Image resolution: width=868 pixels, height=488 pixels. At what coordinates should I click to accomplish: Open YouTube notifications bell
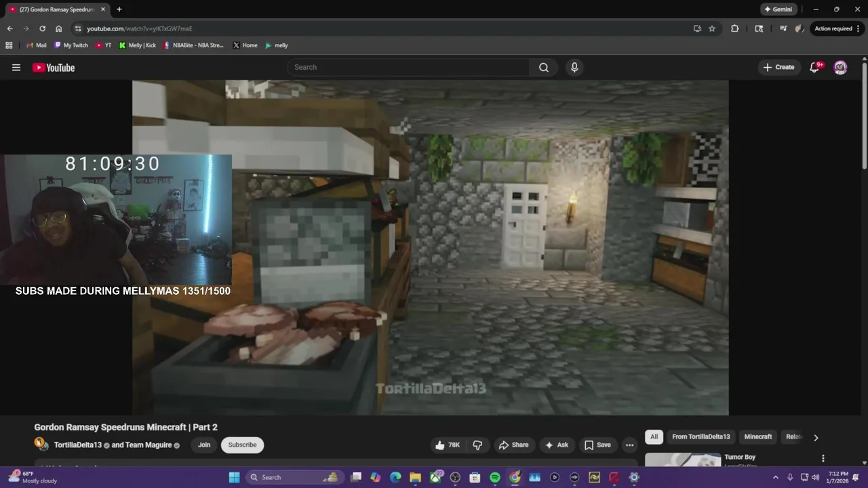pyautogui.click(x=816, y=67)
